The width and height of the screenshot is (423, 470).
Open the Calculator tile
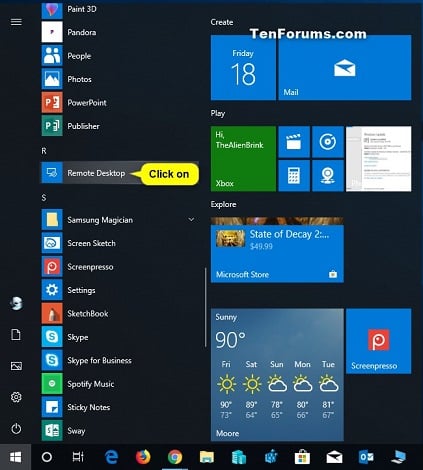point(294,175)
